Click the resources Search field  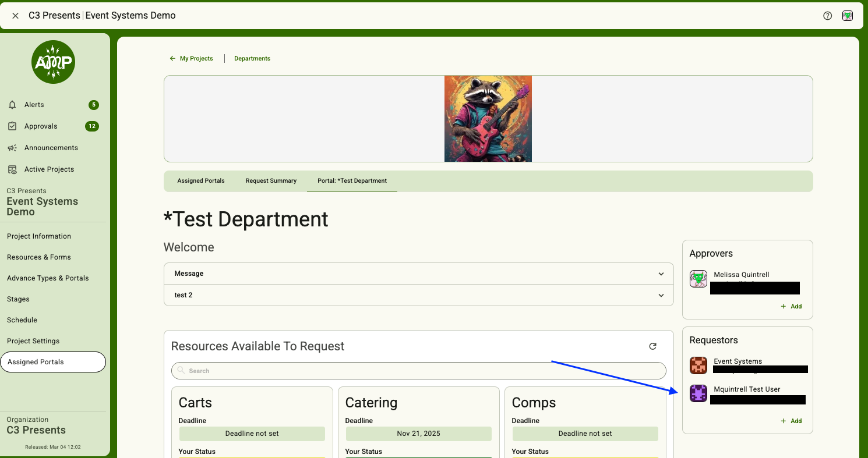pyautogui.click(x=418, y=371)
